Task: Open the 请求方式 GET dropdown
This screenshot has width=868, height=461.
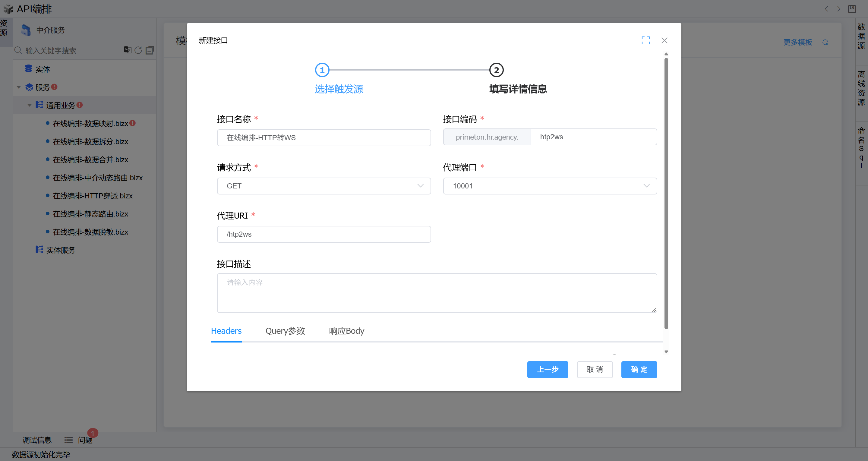Action: click(324, 186)
